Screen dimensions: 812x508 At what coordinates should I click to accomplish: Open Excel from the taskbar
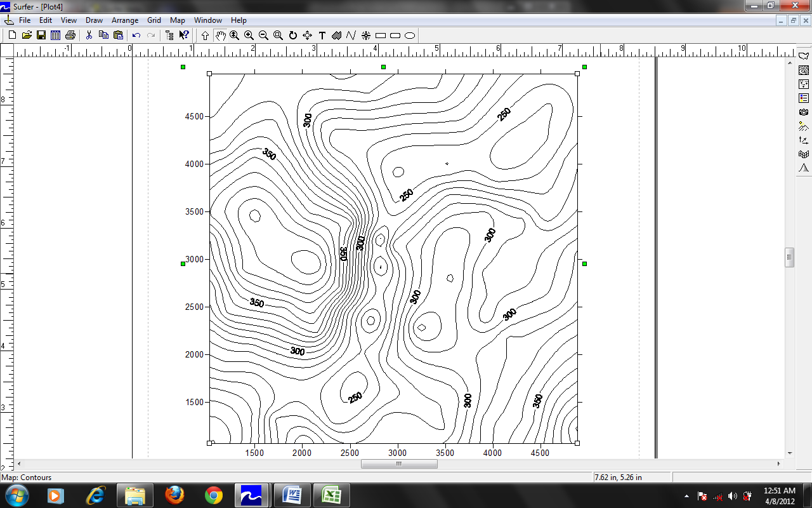(x=331, y=495)
